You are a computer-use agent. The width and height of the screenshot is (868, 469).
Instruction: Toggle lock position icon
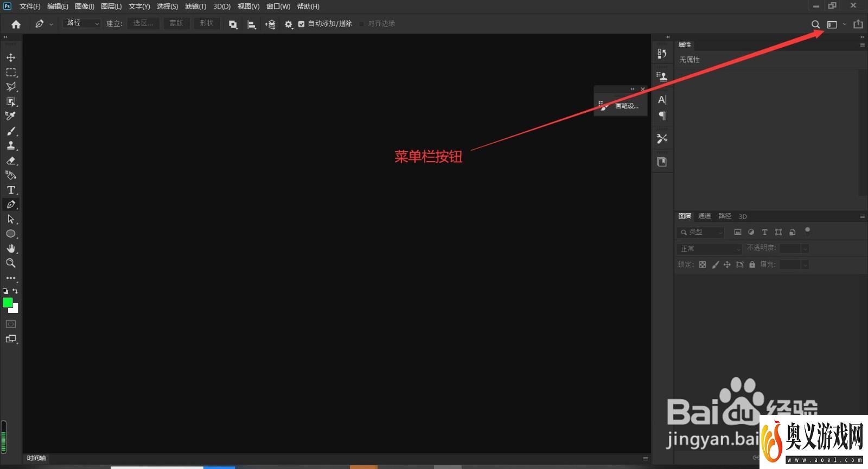coord(727,265)
